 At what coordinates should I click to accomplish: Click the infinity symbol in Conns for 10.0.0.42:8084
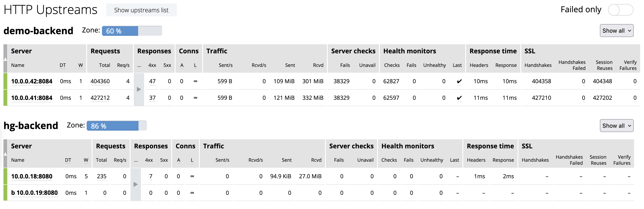click(x=196, y=81)
